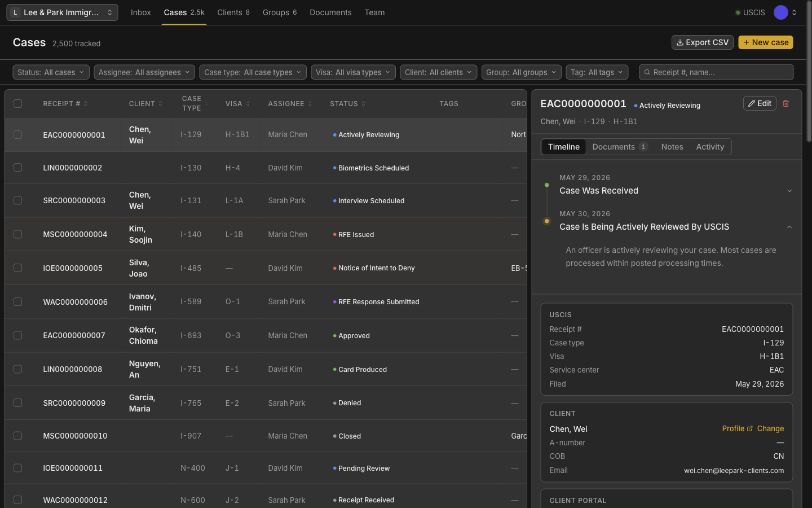Sort by Assignee column sort icon
Viewport: 812px width, 508px height.
coord(310,104)
